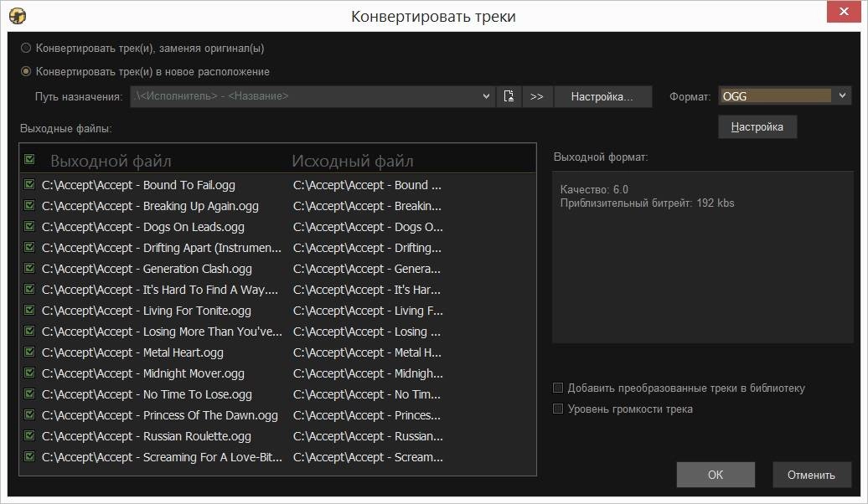
Task: Uncheck the Russian Roulette.ogg checkbox
Action: tap(30, 435)
